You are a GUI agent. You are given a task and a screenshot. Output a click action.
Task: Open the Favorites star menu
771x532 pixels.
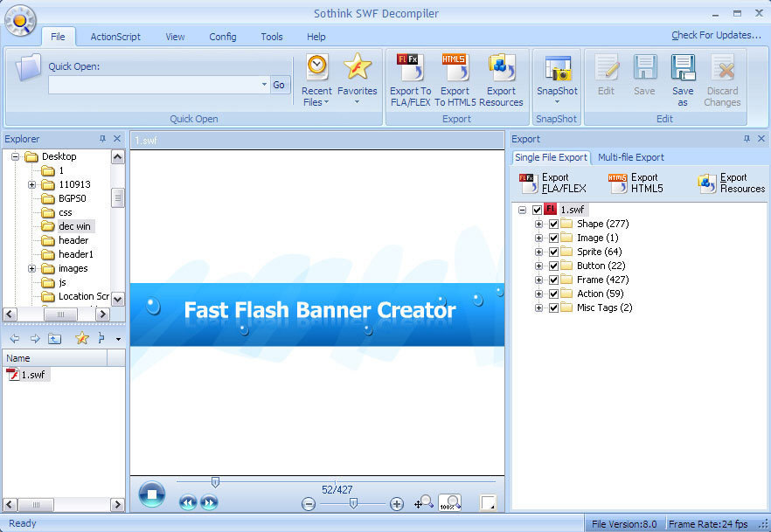click(x=357, y=79)
